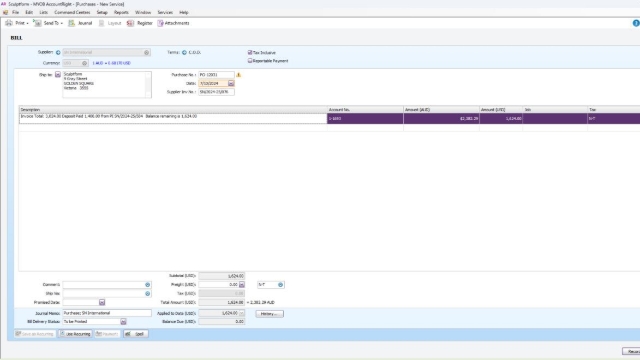640x360 pixels.
Task: Click in the Date field
Action: point(213,83)
